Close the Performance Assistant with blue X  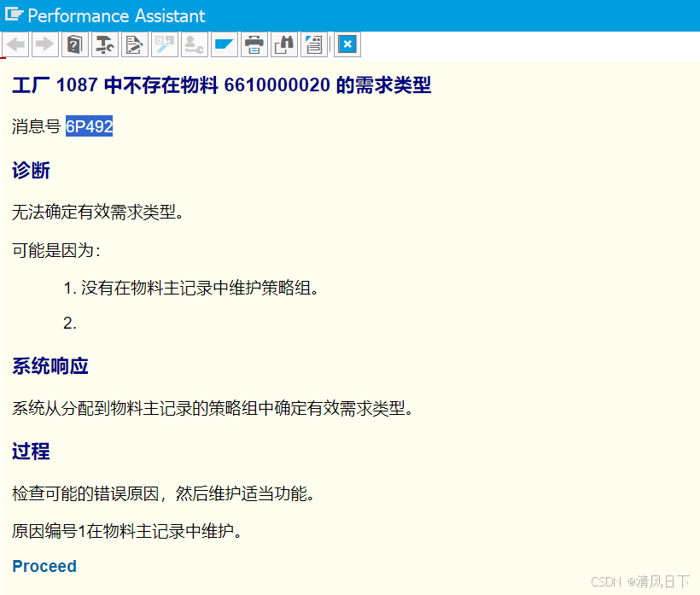(347, 44)
